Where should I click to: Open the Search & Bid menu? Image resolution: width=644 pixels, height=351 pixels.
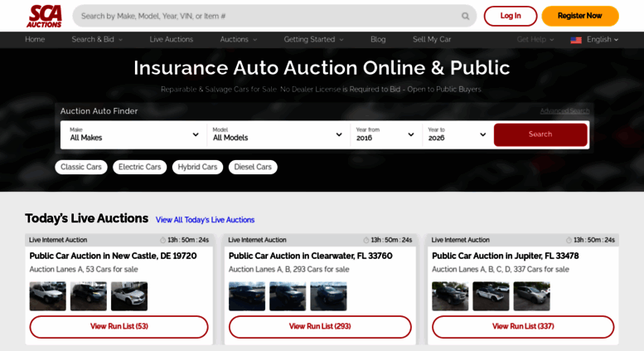pos(96,40)
